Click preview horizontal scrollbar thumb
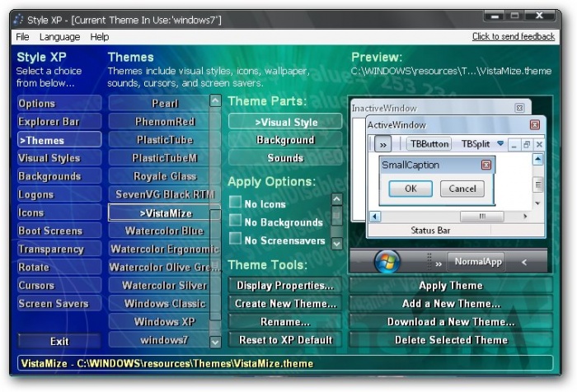Viewport: 577px width, 392px height. [x=482, y=217]
